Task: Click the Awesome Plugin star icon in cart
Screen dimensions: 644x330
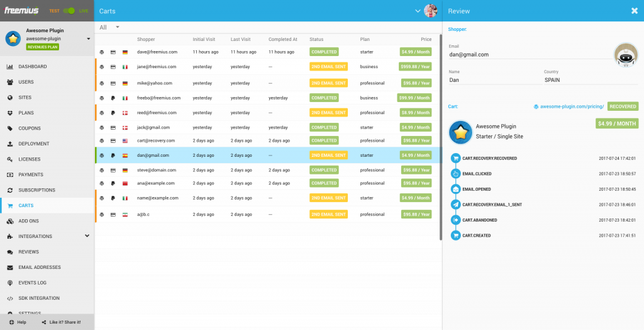Action: (x=461, y=132)
